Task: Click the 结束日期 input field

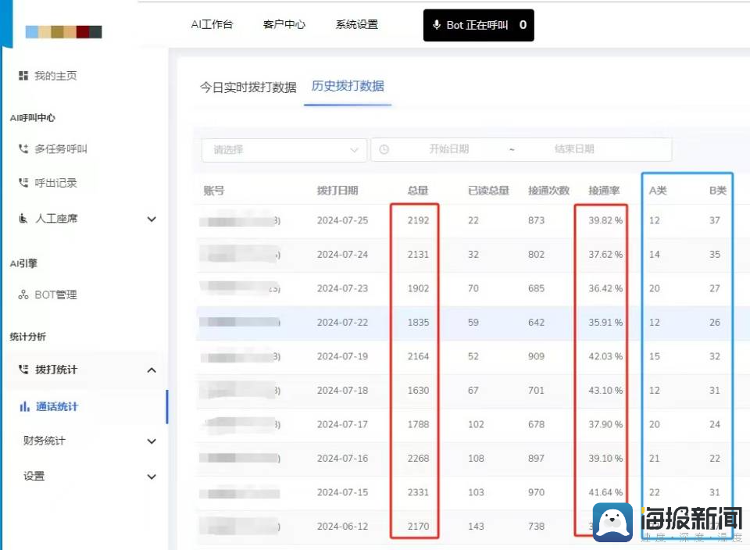Action: 574,149
